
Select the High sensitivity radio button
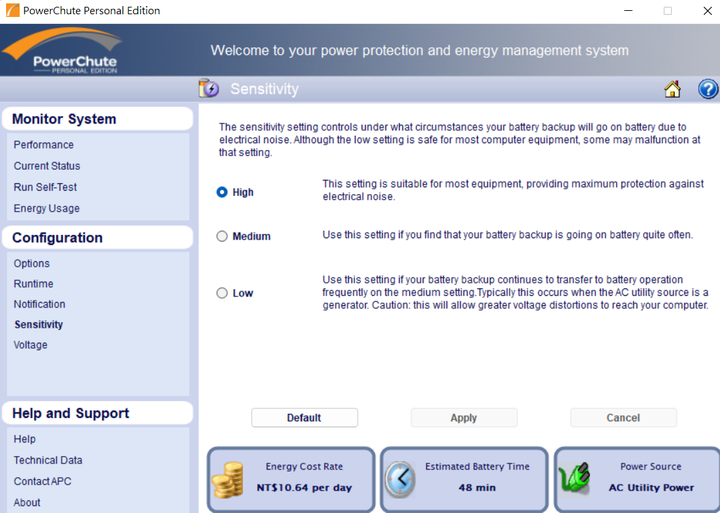[x=222, y=192]
